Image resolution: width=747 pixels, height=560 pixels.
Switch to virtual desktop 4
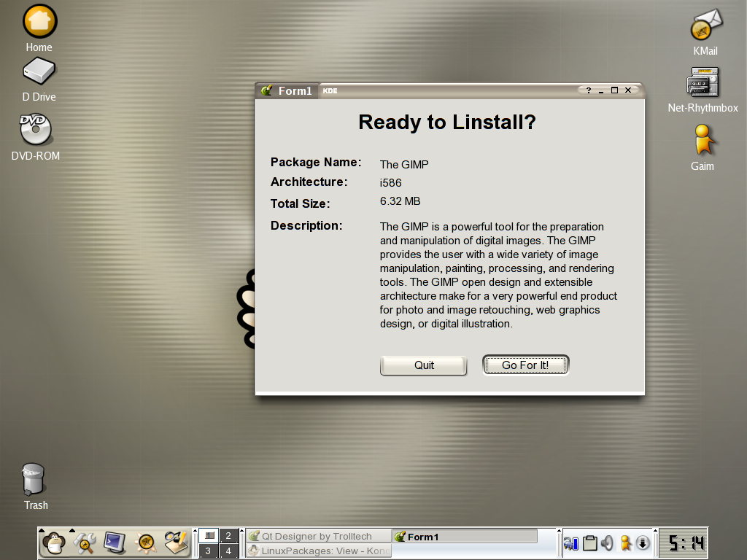(228, 551)
